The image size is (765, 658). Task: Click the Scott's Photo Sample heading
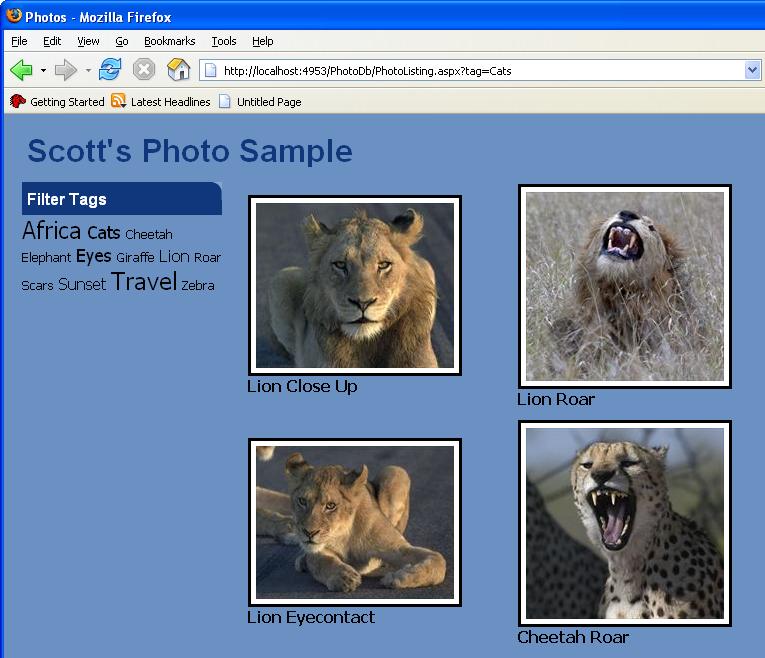(190, 150)
